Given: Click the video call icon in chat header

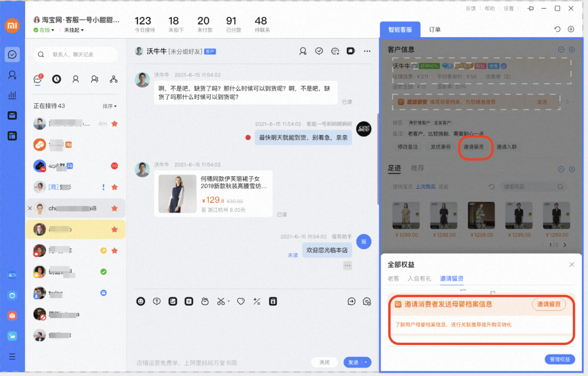Looking at the screenshot, I should (x=351, y=51).
